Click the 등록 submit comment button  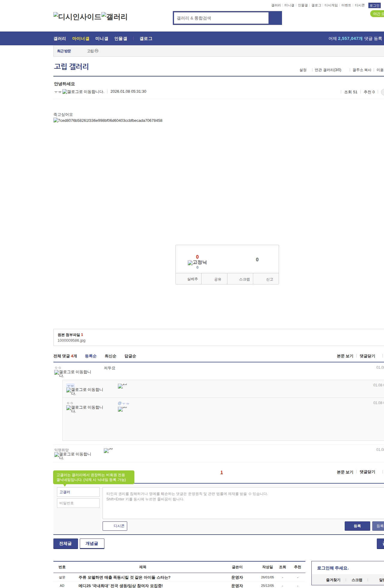357,526
